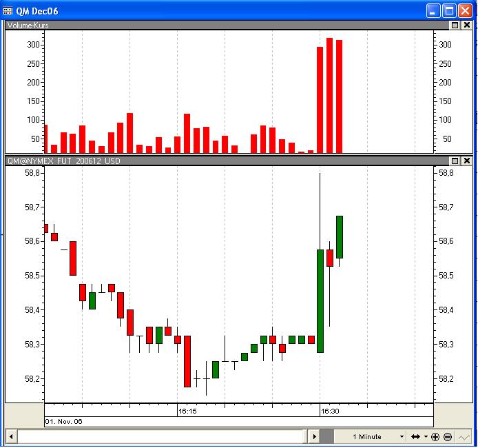Minimize the QM Dec06 window
The image size is (478, 448).
[433, 11]
